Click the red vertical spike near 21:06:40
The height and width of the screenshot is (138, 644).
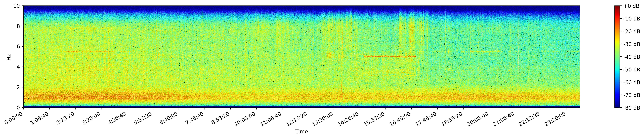[x=519, y=60]
